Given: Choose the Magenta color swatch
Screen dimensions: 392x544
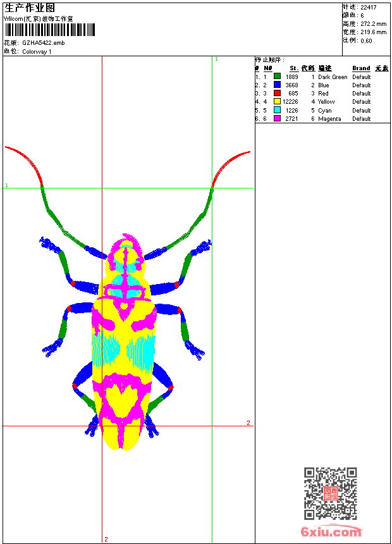Looking at the screenshot, I should coord(277,118).
